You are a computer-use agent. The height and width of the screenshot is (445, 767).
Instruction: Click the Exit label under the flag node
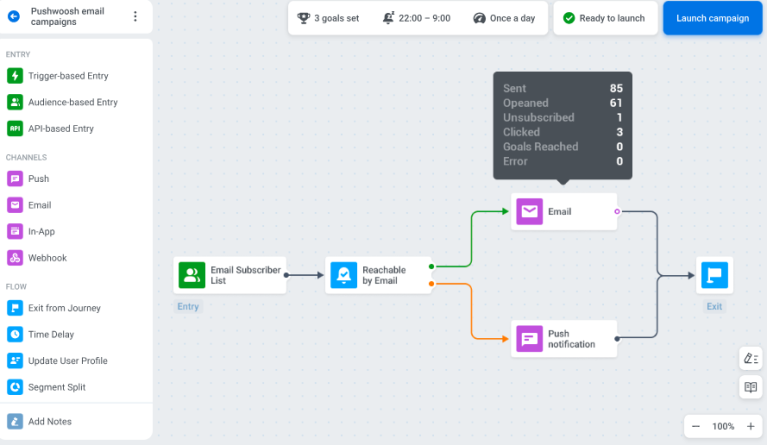pyautogui.click(x=714, y=307)
